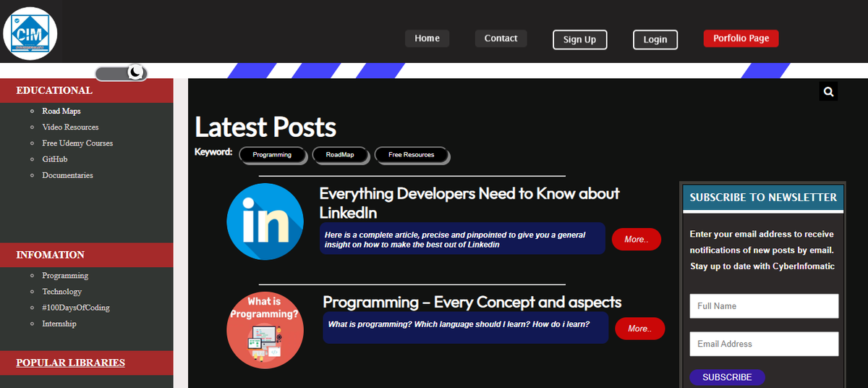Click the CIM site logo

(x=30, y=33)
